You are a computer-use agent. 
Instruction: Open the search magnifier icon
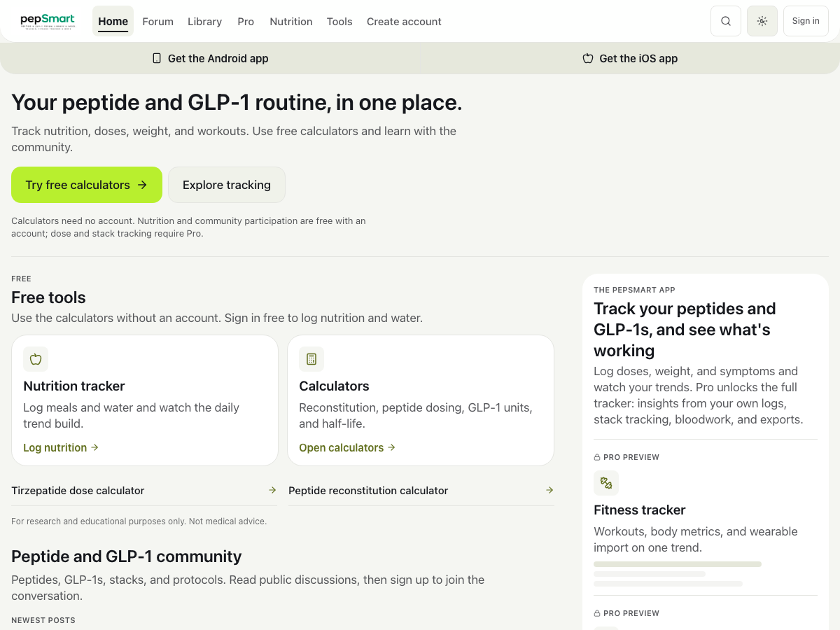[x=726, y=21]
